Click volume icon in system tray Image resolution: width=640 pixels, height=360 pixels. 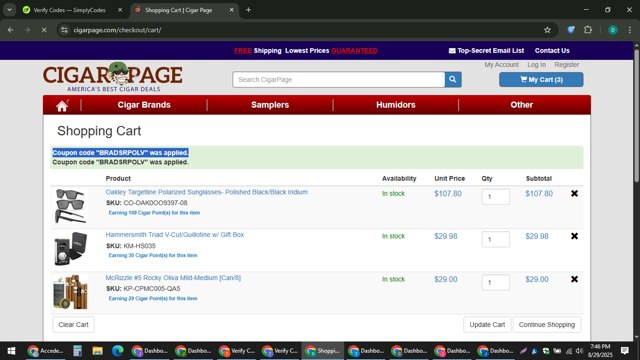579,351
